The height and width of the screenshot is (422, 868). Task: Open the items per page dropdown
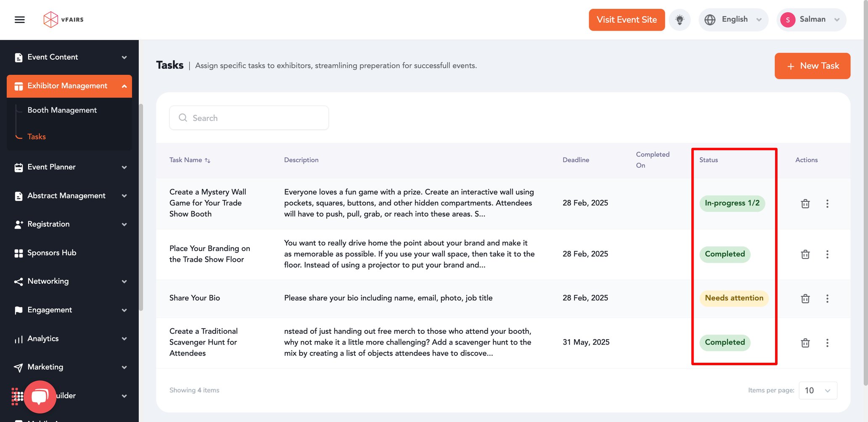click(x=818, y=390)
